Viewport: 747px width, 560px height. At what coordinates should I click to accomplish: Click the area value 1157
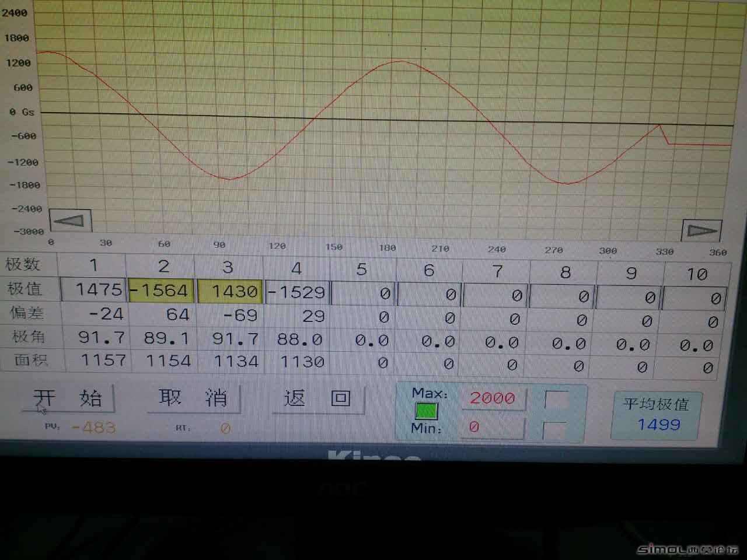pyautogui.click(x=103, y=360)
